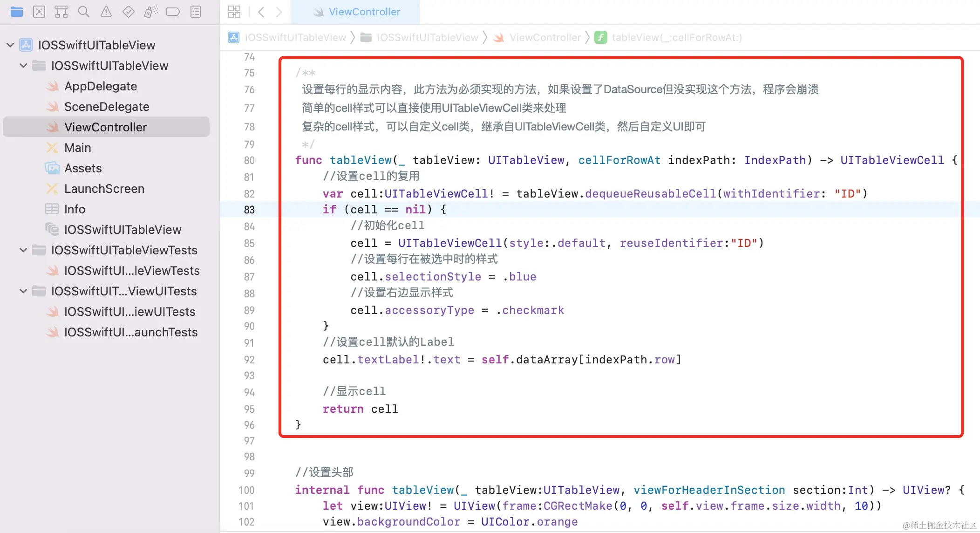The width and height of the screenshot is (980, 533).
Task: Open the Debug navigator spray icon
Action: click(x=150, y=12)
